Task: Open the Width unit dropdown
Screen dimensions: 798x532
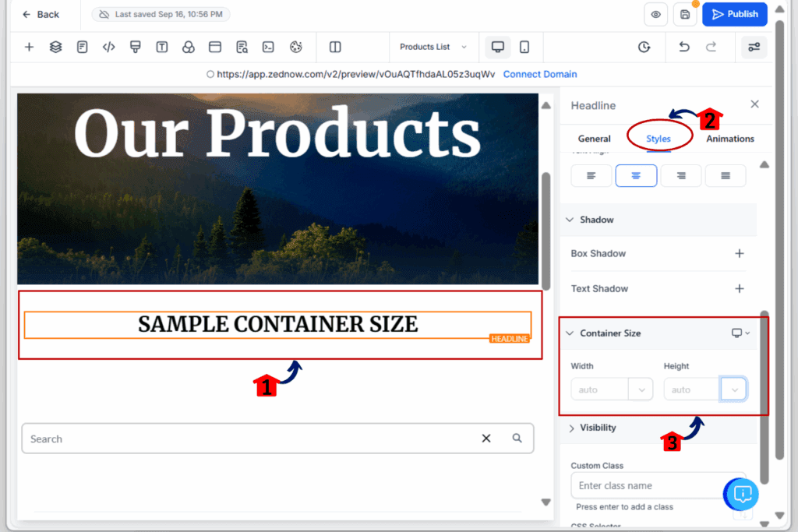Action: point(641,389)
